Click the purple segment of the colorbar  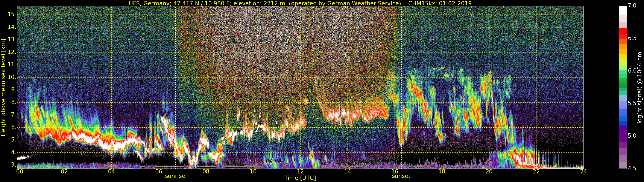[x=623, y=136]
